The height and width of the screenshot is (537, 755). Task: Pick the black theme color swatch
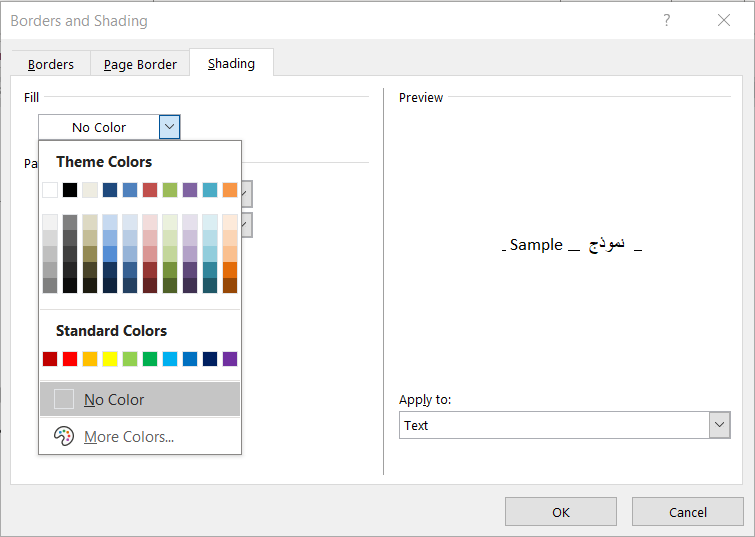70,190
